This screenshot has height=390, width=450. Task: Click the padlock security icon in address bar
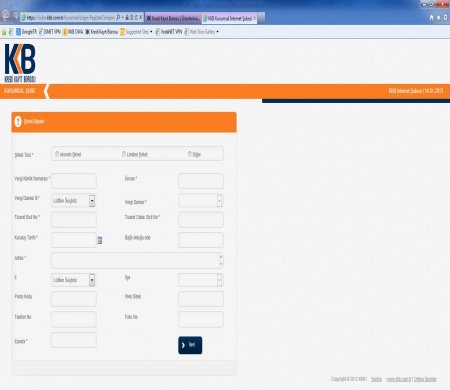tap(127, 17)
